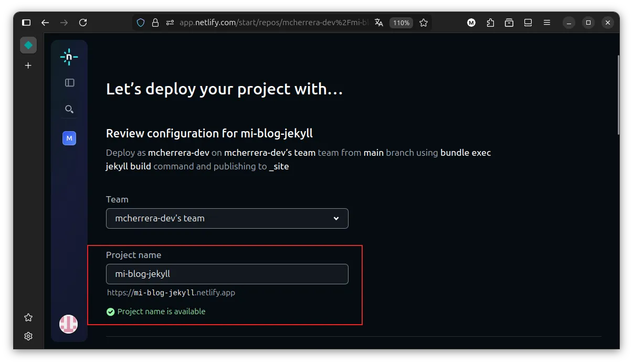Click the address bar URL text

pyautogui.click(x=273, y=23)
